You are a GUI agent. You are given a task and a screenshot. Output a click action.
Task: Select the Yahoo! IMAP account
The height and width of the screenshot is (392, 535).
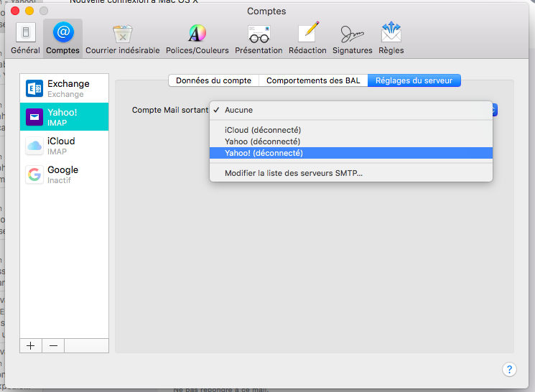coord(64,117)
